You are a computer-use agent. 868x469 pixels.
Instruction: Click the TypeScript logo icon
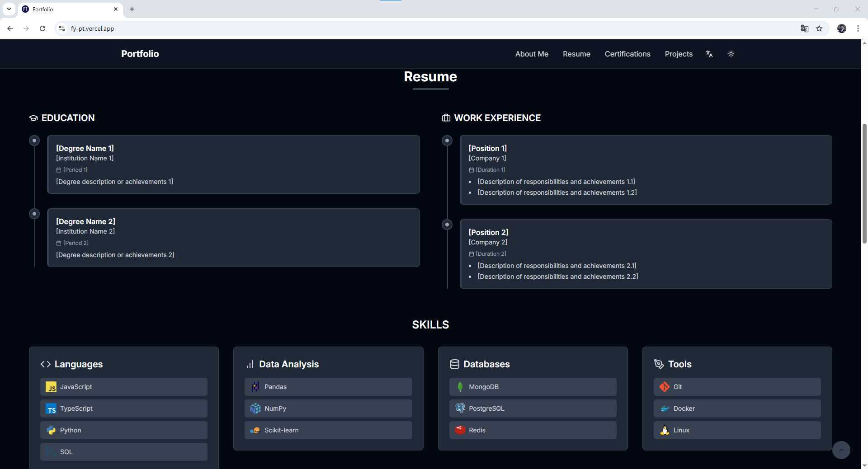[x=52, y=409]
